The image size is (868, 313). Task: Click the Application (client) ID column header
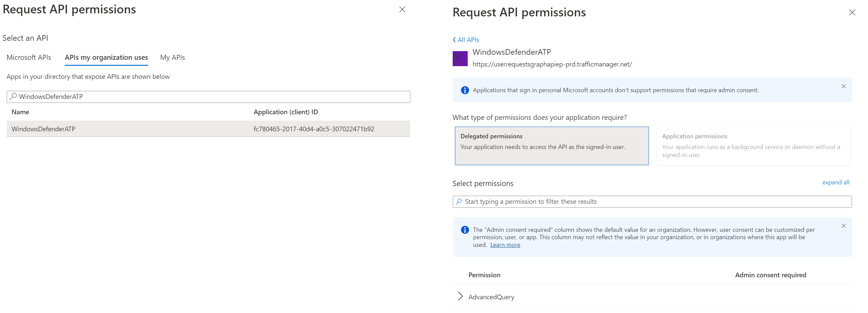click(x=286, y=112)
